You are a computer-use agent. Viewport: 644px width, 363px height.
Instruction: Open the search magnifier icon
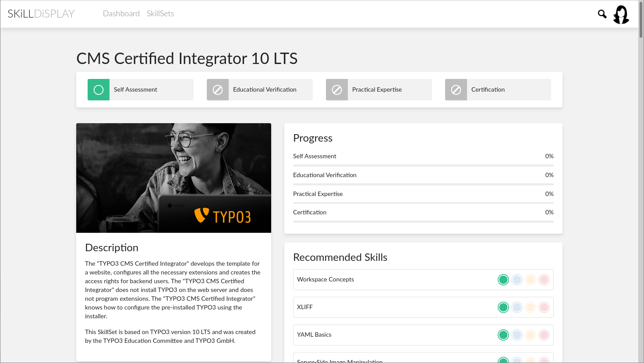(602, 14)
